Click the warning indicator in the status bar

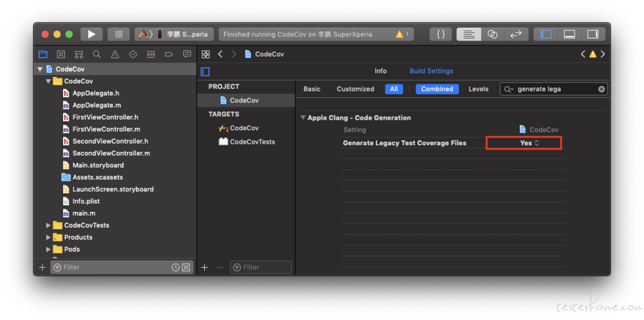pyautogui.click(x=402, y=35)
